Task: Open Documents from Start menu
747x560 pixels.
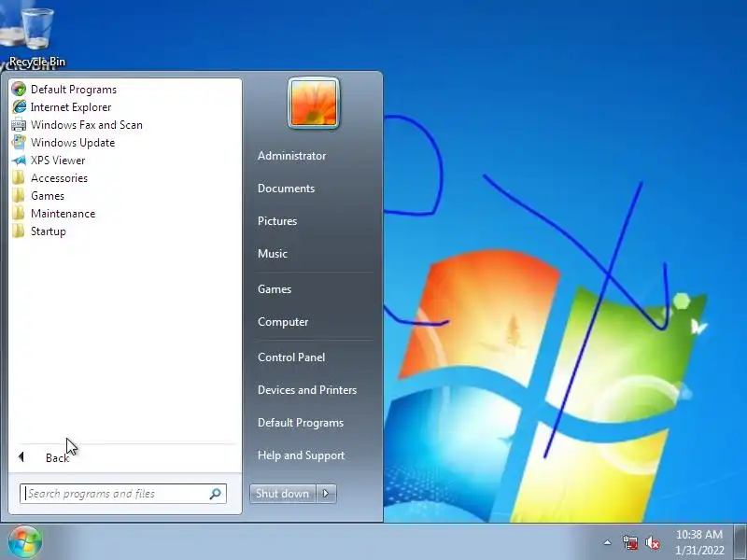Action: [x=286, y=189]
